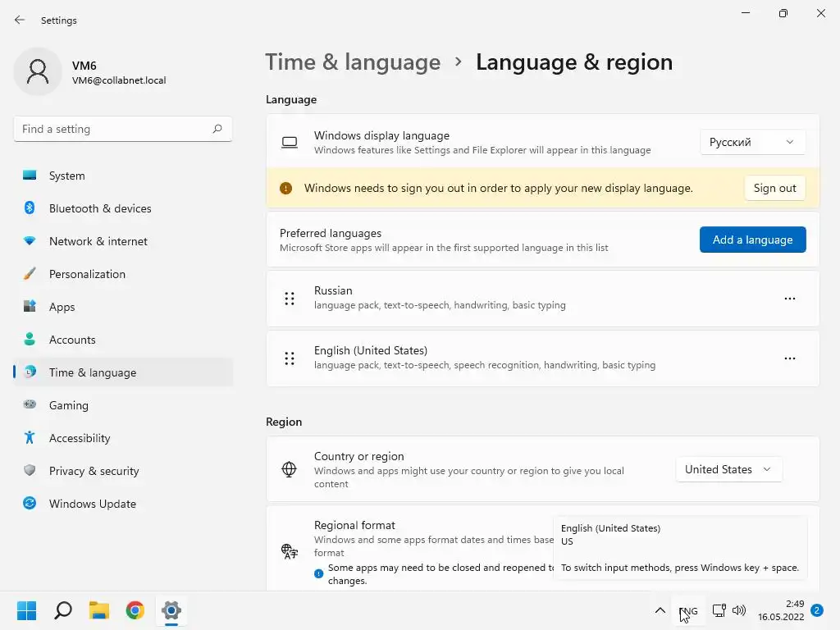
Task: Click the network tray icon
Action: [x=719, y=610]
